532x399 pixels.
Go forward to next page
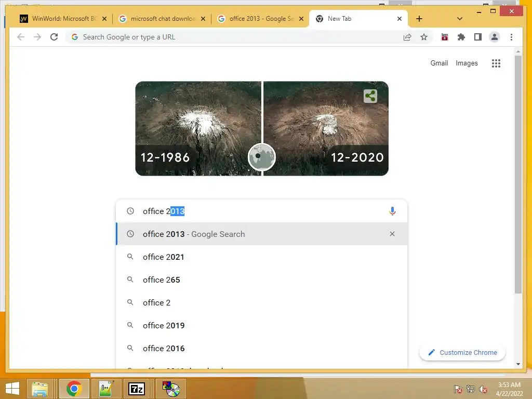[x=37, y=37]
